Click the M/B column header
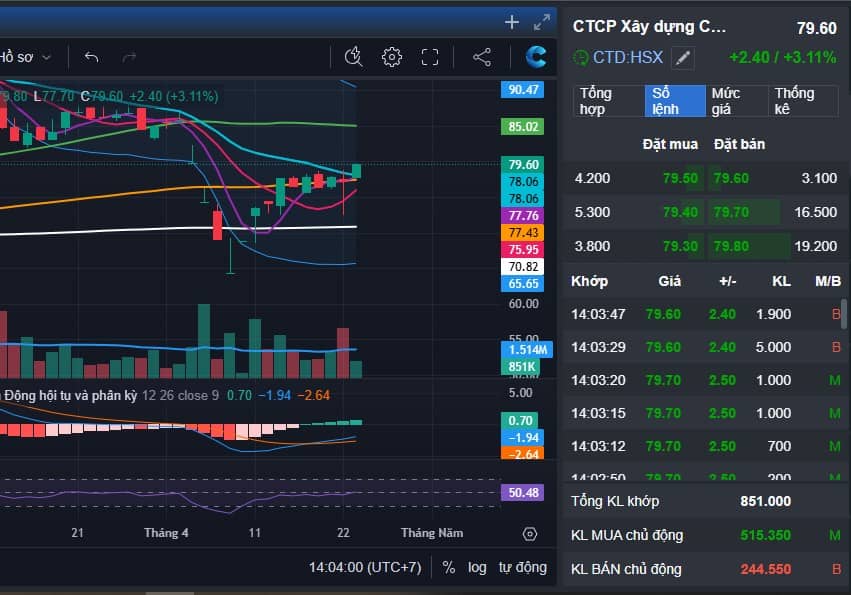851x595 pixels. point(828,281)
